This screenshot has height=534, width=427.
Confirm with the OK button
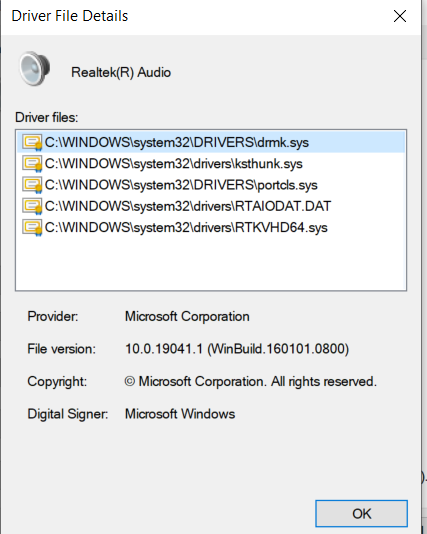coord(361,514)
